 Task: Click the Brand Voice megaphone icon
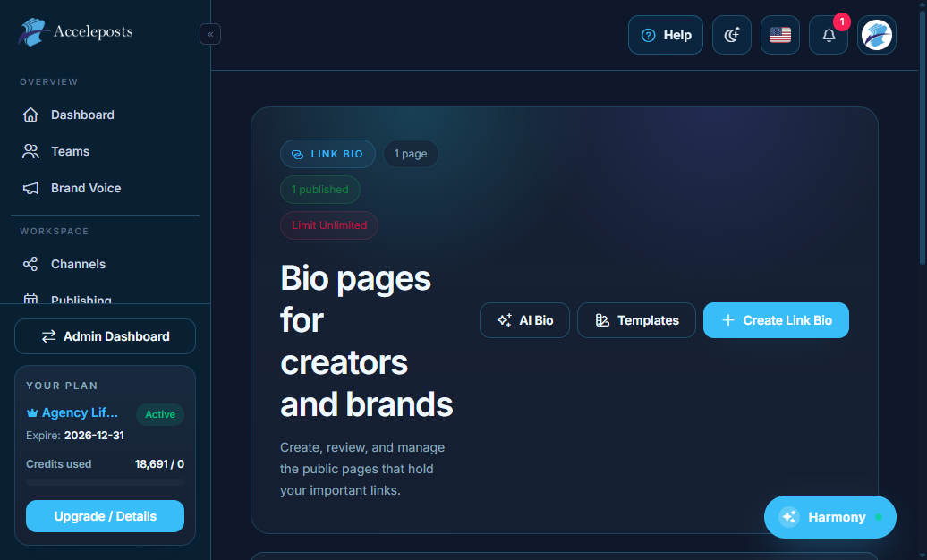click(x=30, y=188)
